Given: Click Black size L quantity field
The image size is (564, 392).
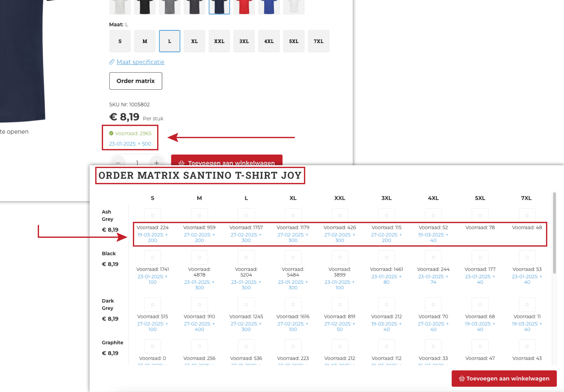Looking at the screenshot, I should [246, 257].
